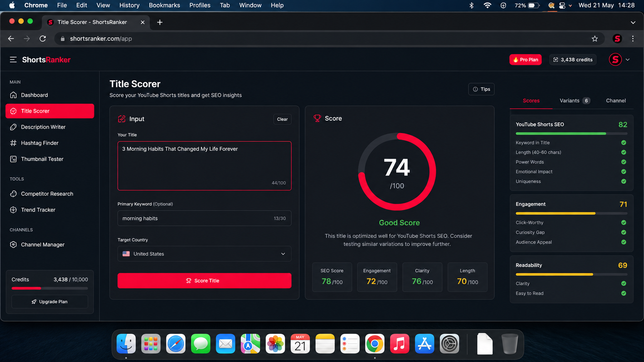Viewport: 644px width, 362px height.
Task: Click the Audience Appeal check indicator
Action: (624, 242)
